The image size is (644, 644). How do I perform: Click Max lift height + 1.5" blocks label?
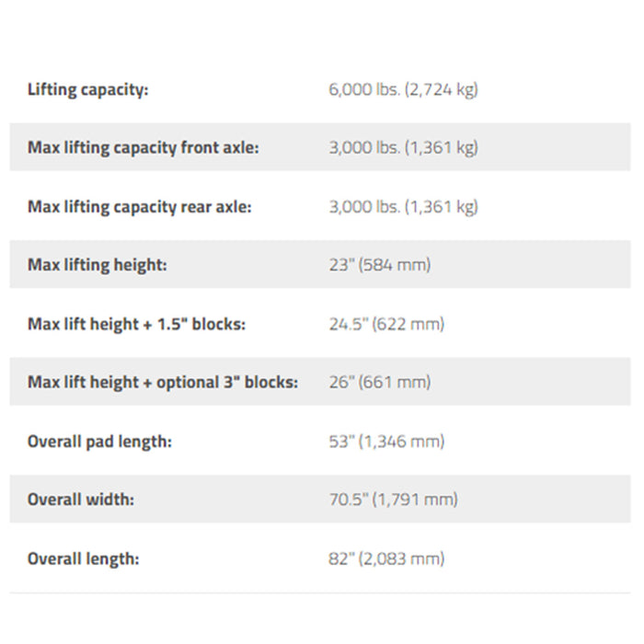[x=136, y=324]
